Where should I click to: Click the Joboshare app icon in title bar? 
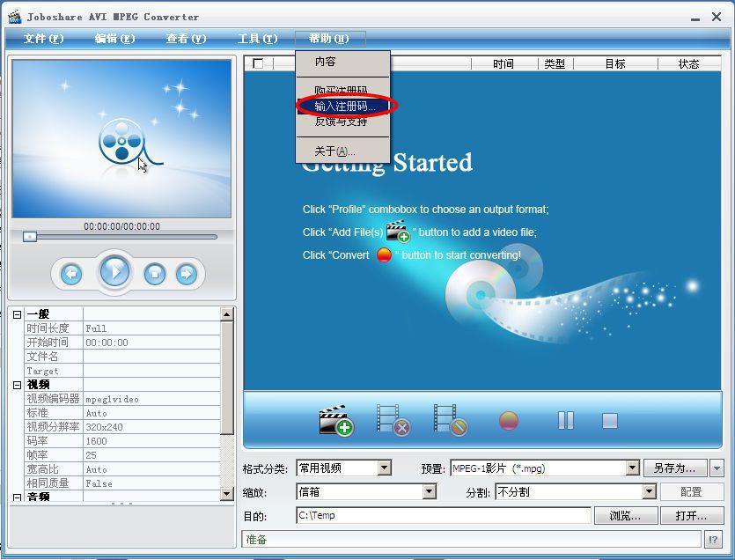pos(15,17)
